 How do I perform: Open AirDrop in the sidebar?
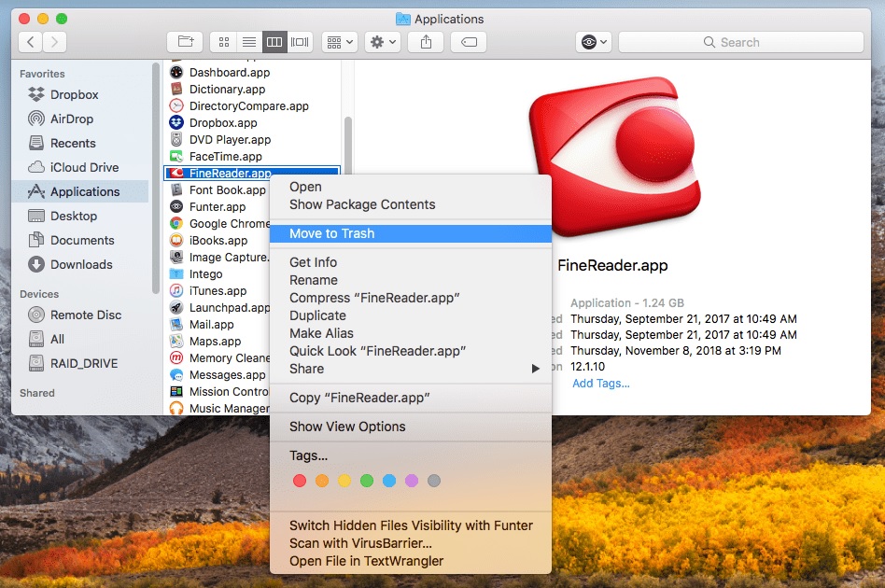coord(72,119)
